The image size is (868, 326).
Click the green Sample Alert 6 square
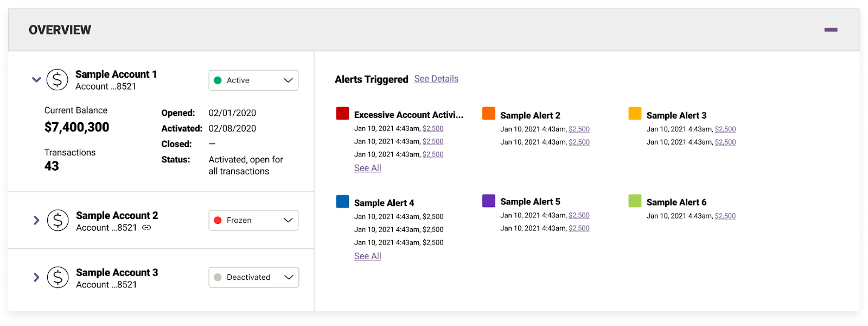pyautogui.click(x=635, y=201)
